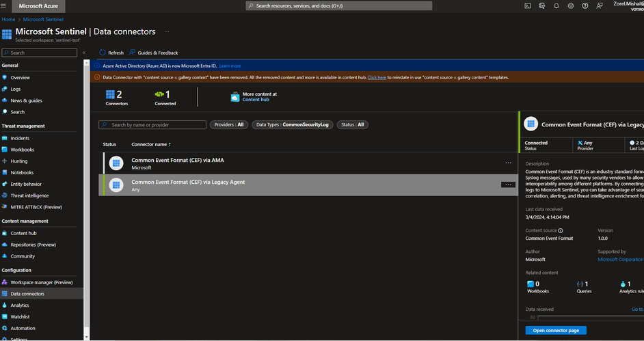Click the sidebar scrollbar down arrow

coord(86,337)
